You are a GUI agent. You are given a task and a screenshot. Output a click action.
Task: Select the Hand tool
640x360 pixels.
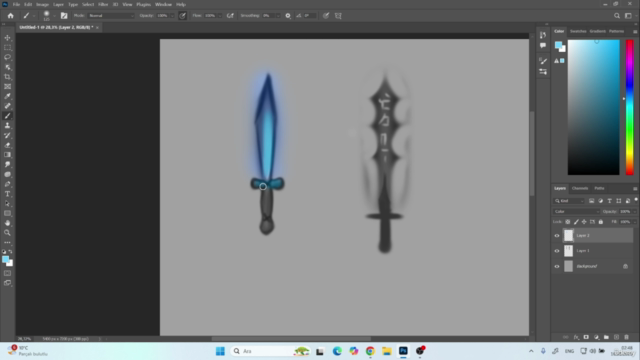click(x=7, y=223)
